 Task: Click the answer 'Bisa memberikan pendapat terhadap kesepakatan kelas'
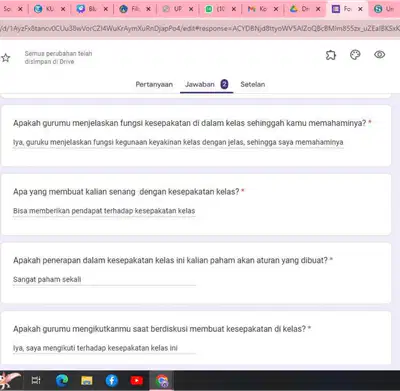[x=104, y=211]
